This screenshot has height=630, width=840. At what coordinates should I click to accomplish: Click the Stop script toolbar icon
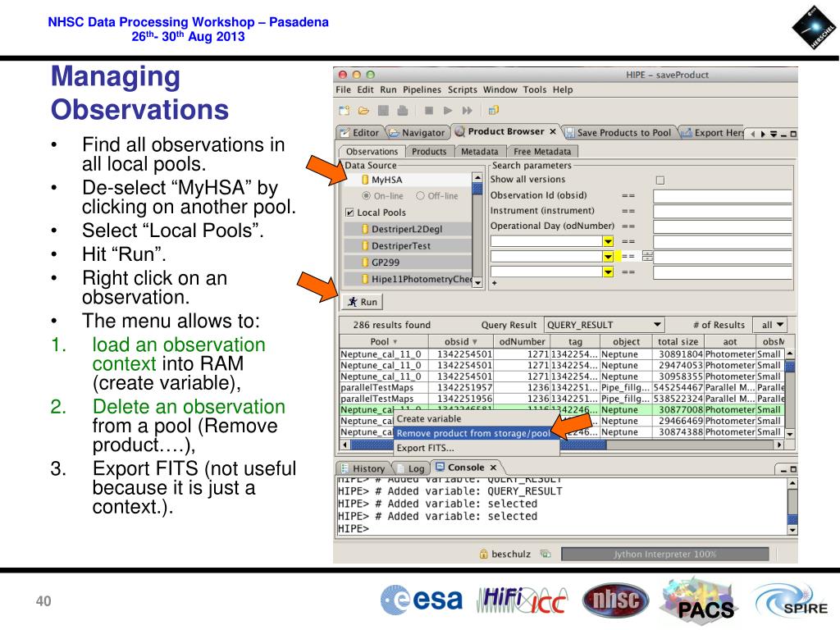(x=428, y=111)
